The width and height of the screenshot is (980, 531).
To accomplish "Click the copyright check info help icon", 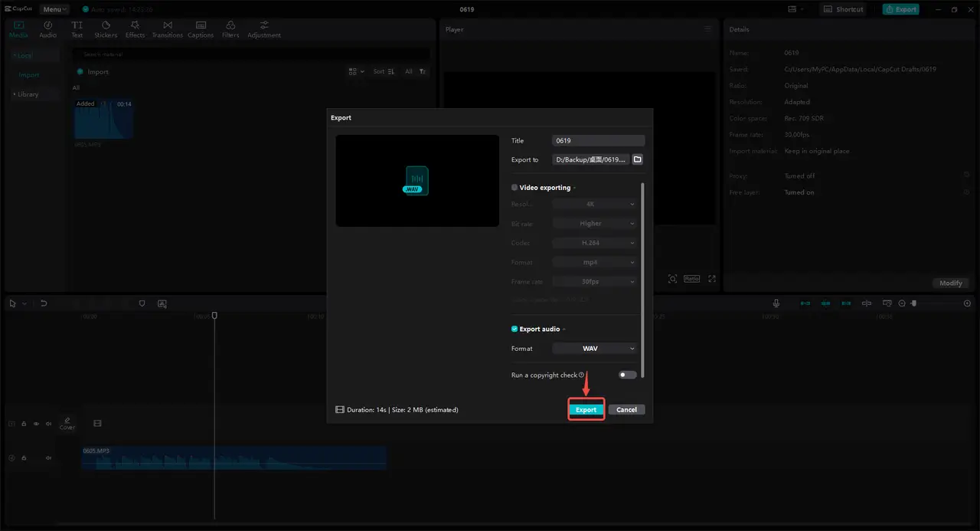I will tap(582, 375).
